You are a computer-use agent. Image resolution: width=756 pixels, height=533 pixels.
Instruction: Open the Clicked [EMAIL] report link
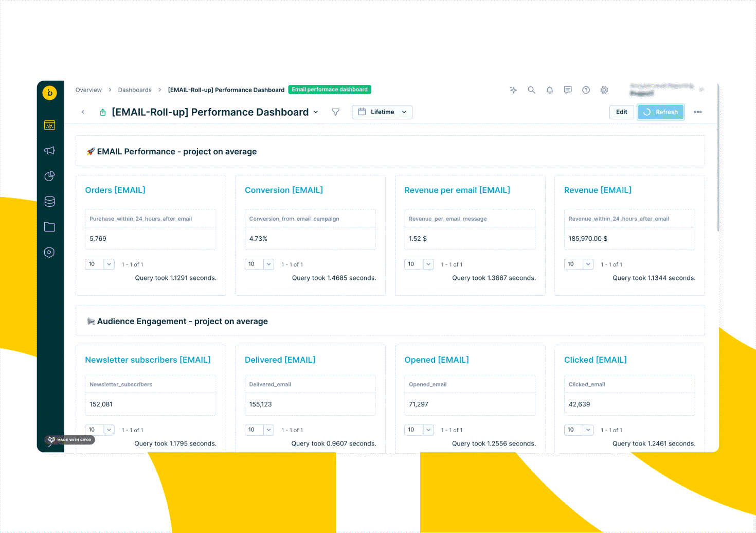596,360
